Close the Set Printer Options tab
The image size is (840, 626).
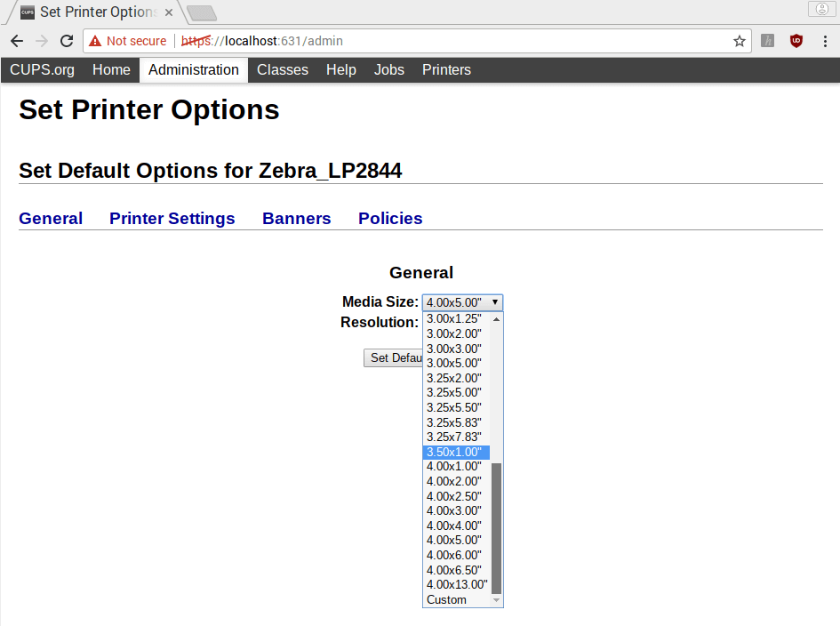point(169,12)
